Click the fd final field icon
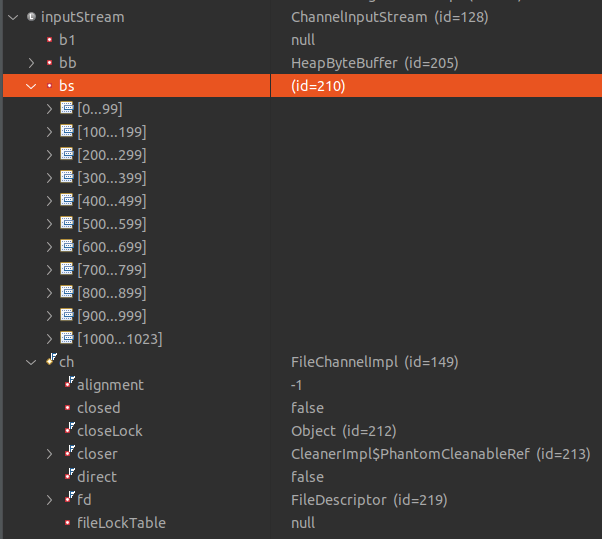This screenshot has height=539, width=602. [70, 497]
